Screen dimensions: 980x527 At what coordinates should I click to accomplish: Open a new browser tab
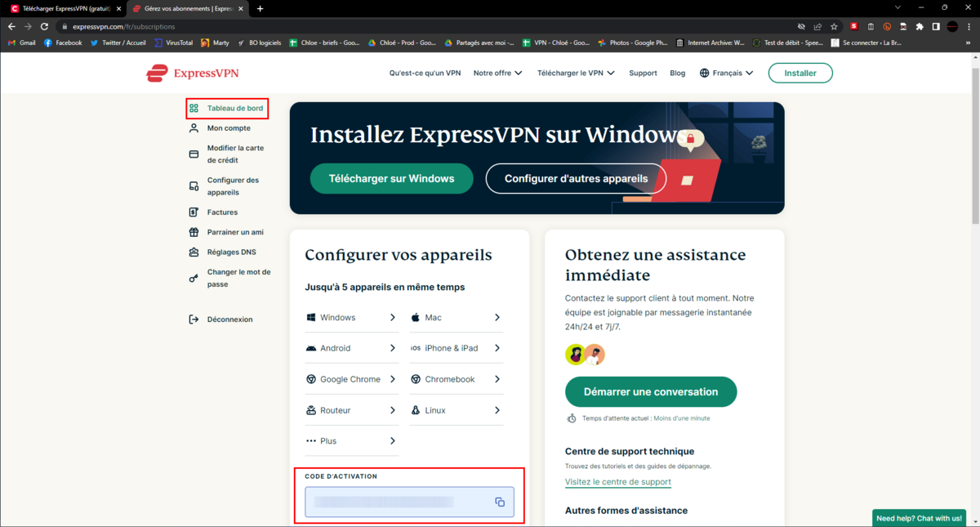pyautogui.click(x=260, y=8)
